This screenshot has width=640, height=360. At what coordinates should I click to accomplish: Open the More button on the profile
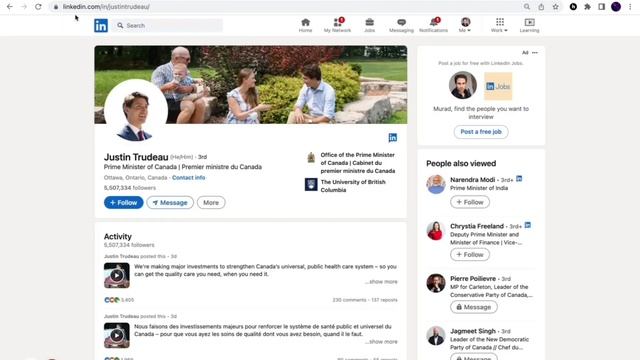(211, 202)
